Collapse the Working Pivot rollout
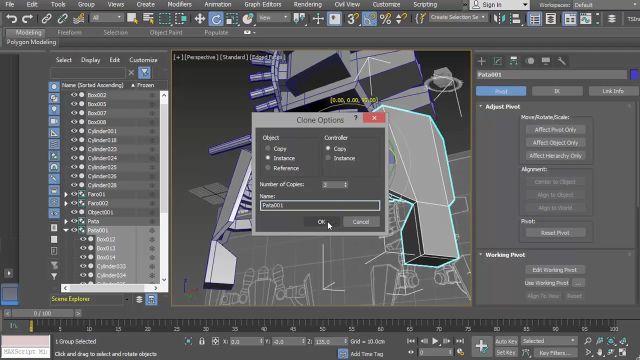This screenshot has height=360, width=640. click(x=480, y=255)
